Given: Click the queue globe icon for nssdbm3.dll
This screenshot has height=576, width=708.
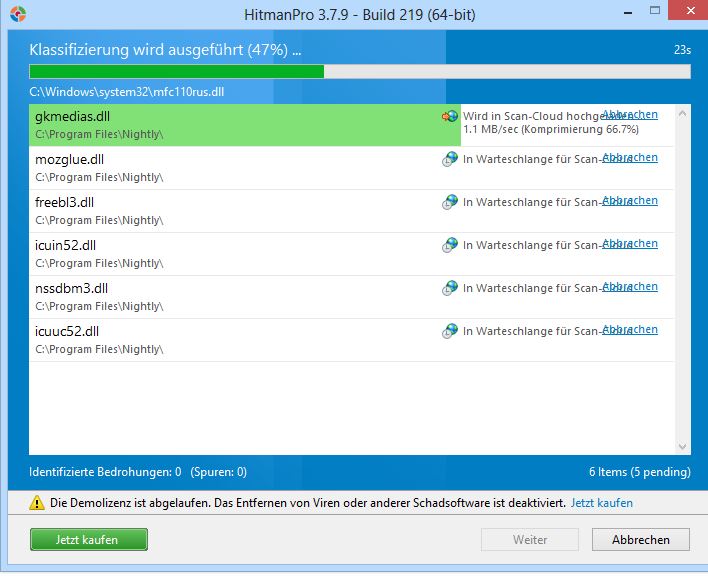Looking at the screenshot, I should [450, 288].
